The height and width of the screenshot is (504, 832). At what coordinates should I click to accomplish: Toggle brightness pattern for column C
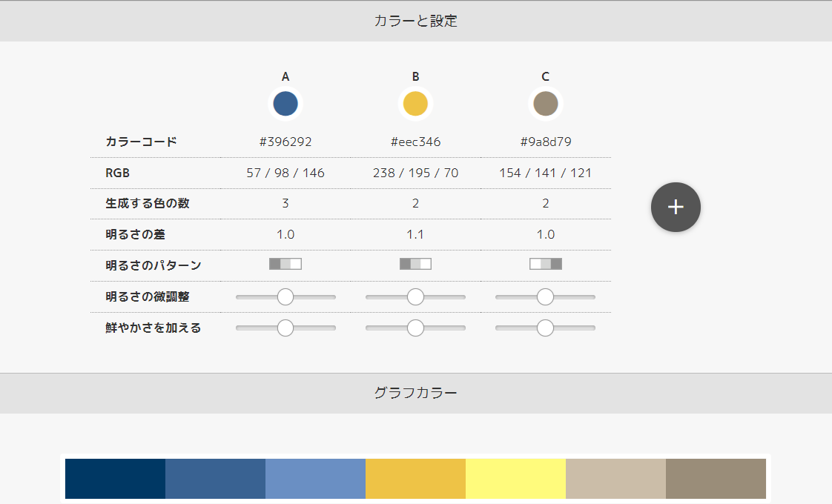click(546, 264)
